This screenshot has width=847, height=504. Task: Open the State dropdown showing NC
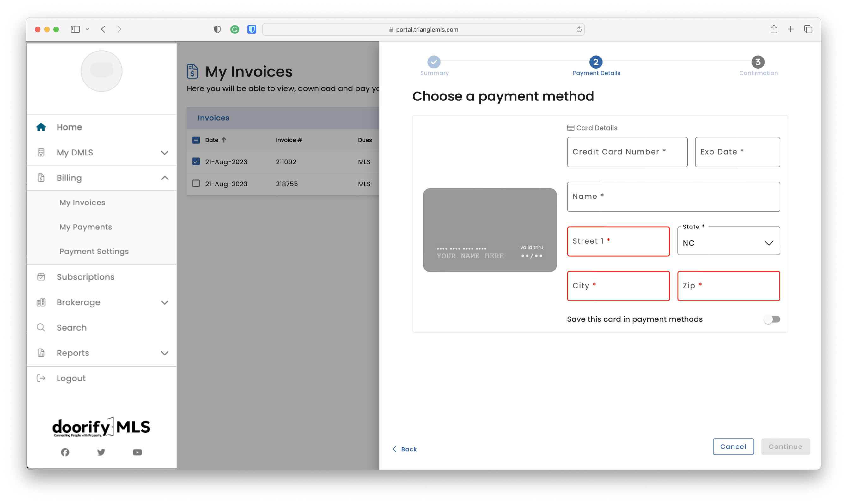coord(728,241)
